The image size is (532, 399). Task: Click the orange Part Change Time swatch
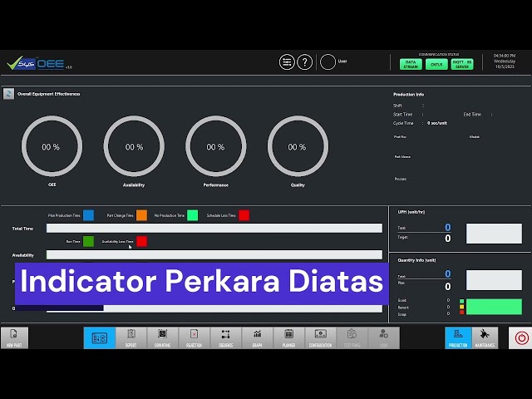(142, 215)
